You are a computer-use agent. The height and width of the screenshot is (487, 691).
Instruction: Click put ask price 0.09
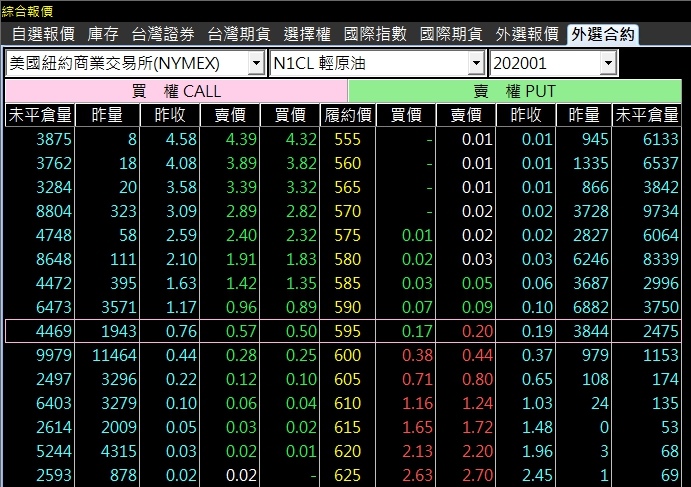[477, 307]
